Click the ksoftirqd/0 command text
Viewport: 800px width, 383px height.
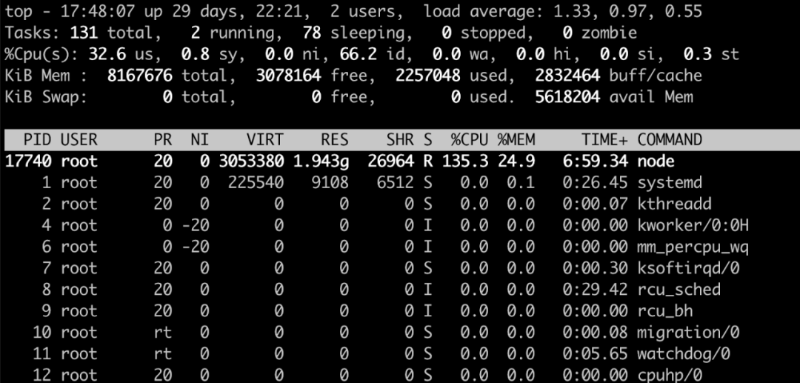point(688,268)
